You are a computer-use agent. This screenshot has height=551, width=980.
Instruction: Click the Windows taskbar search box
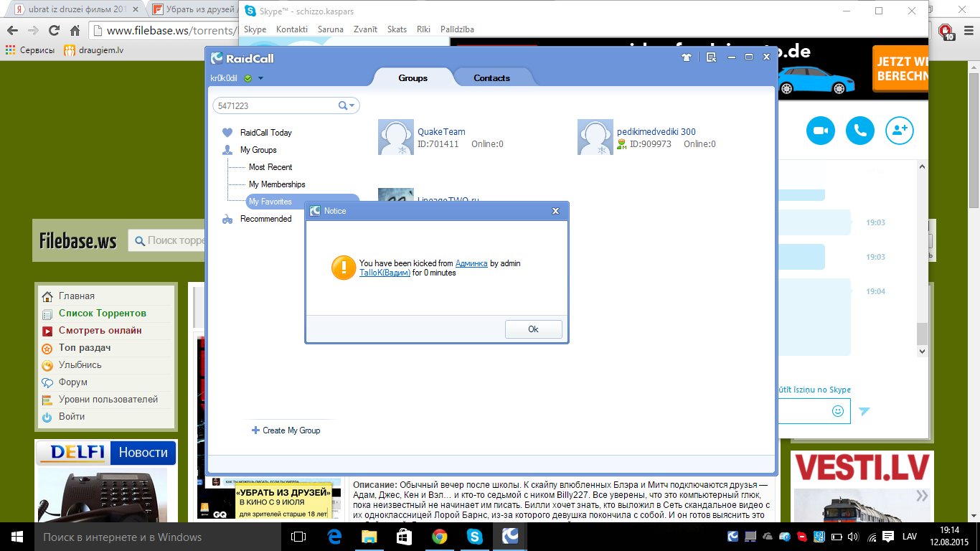tap(158, 537)
